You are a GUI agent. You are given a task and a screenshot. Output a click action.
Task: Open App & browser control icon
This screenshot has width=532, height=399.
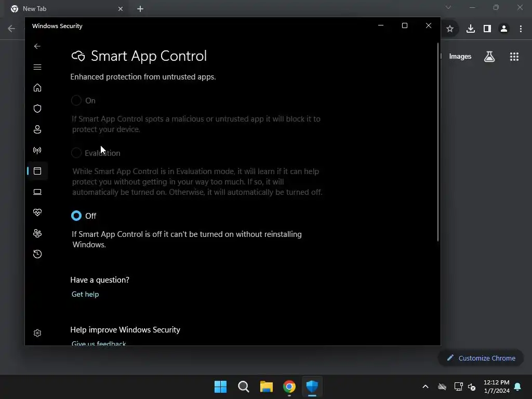tap(37, 171)
